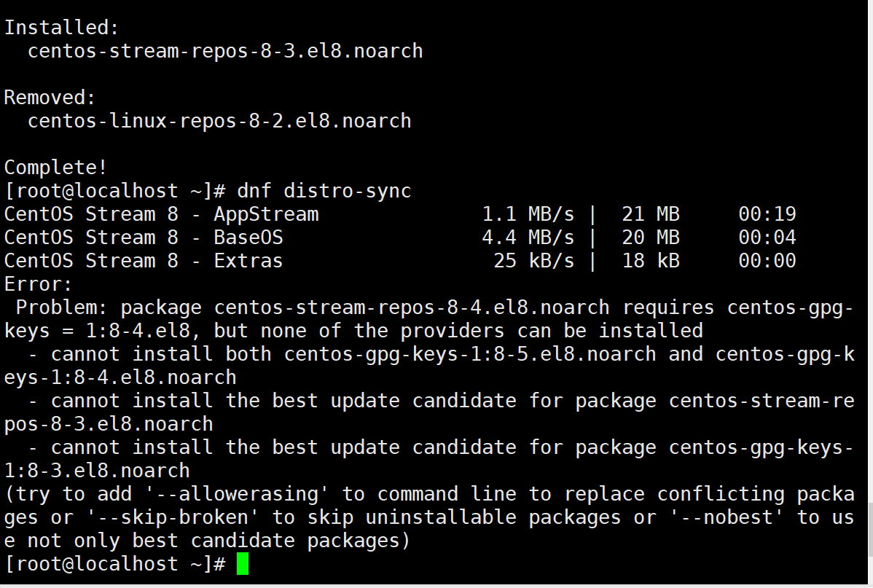The height and width of the screenshot is (588, 873).
Task: Click the 'Error:' line
Action: tap(38, 284)
